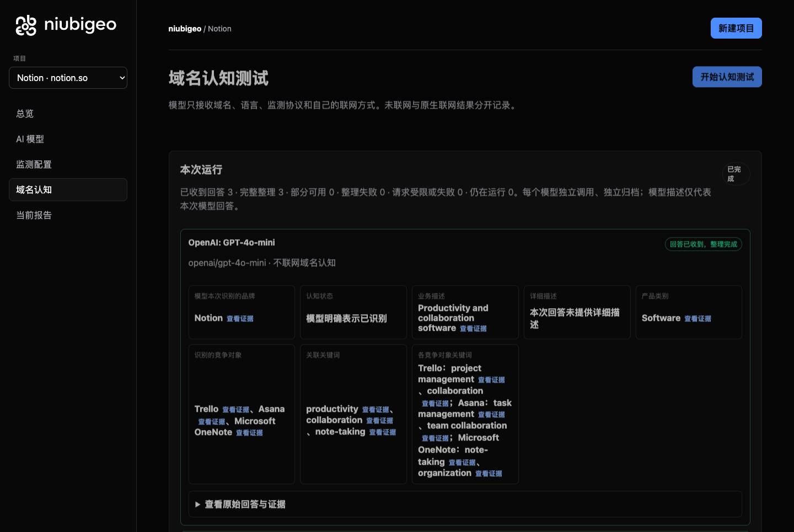The image size is (794, 532).
Task: Select 监测配置 in the sidebar
Action: [x=68, y=164]
